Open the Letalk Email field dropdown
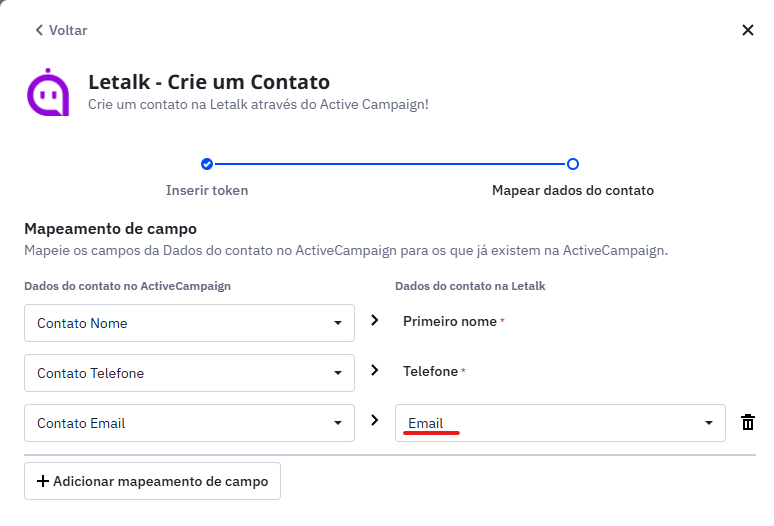774x526 pixels. click(560, 423)
